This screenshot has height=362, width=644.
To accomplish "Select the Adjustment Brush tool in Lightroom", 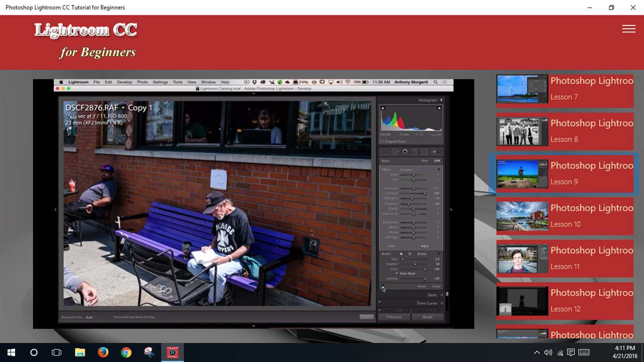I will 435,152.
